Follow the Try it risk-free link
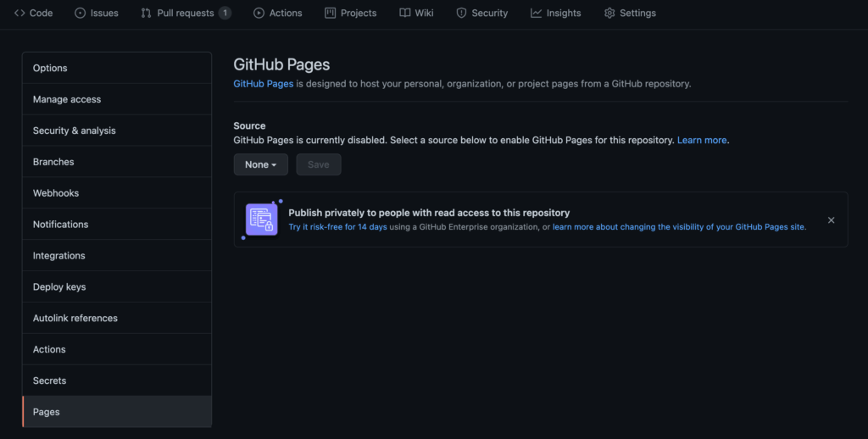 pyautogui.click(x=337, y=227)
